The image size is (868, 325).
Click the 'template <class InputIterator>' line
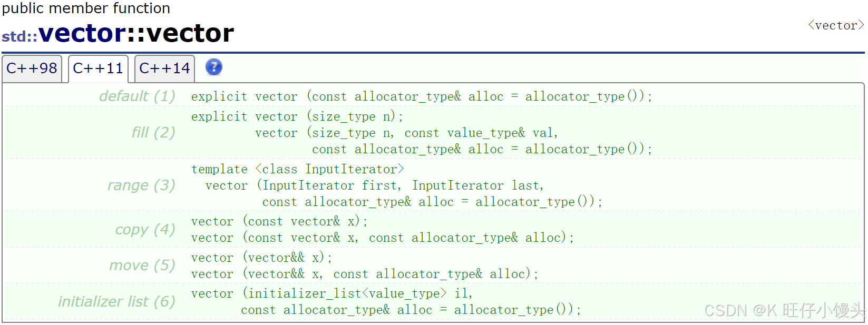point(298,169)
